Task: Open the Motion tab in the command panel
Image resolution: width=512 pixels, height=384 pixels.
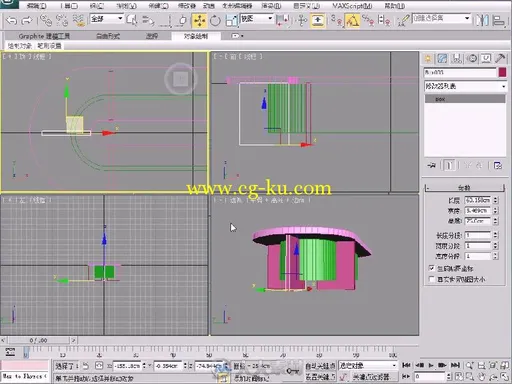Action: click(472, 59)
